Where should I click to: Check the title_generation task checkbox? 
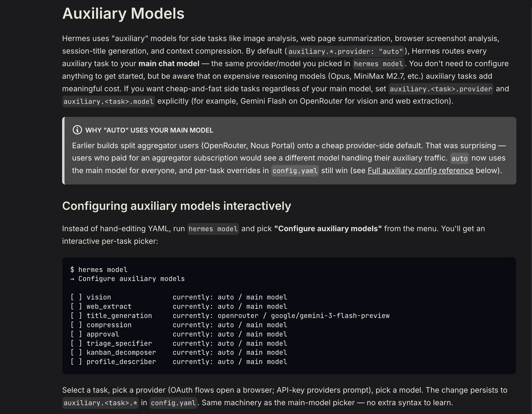(76, 316)
